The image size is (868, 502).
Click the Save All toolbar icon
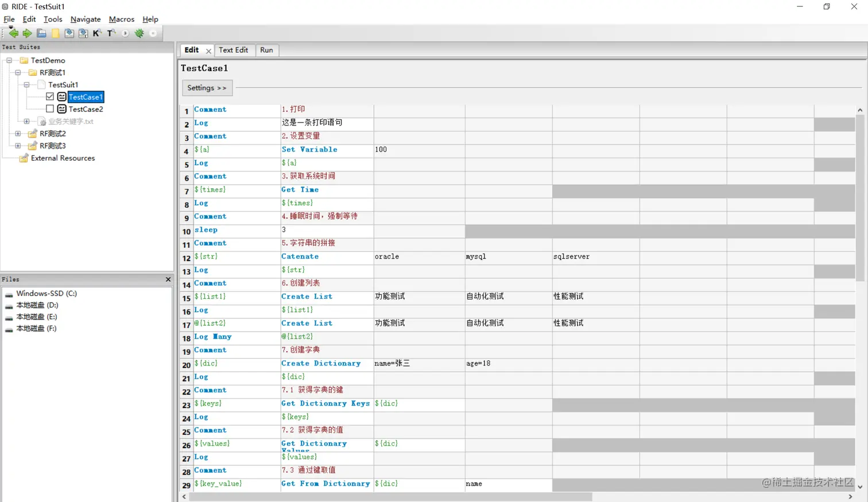coord(83,33)
